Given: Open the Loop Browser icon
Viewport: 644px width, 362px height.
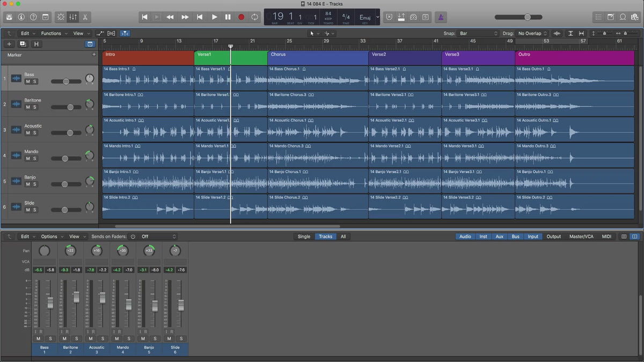Looking at the screenshot, I should pyautogui.click(x=623, y=17).
